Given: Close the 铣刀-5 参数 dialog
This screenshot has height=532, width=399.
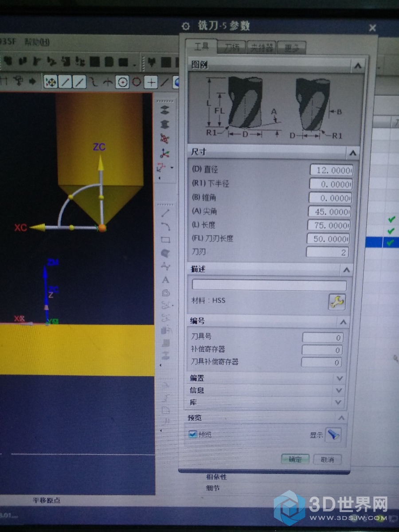Looking at the screenshot, I should click(x=372, y=28).
